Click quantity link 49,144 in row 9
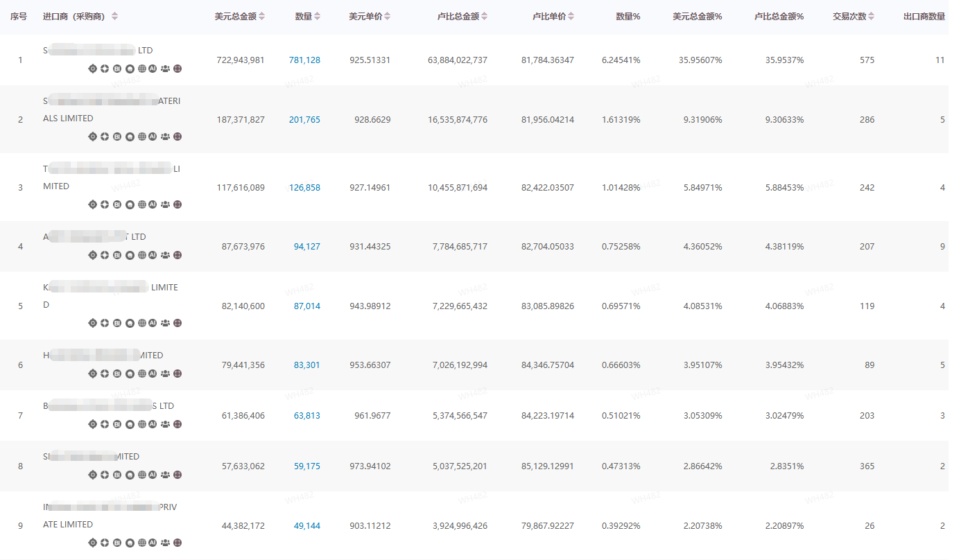The image size is (961, 560). [306, 526]
